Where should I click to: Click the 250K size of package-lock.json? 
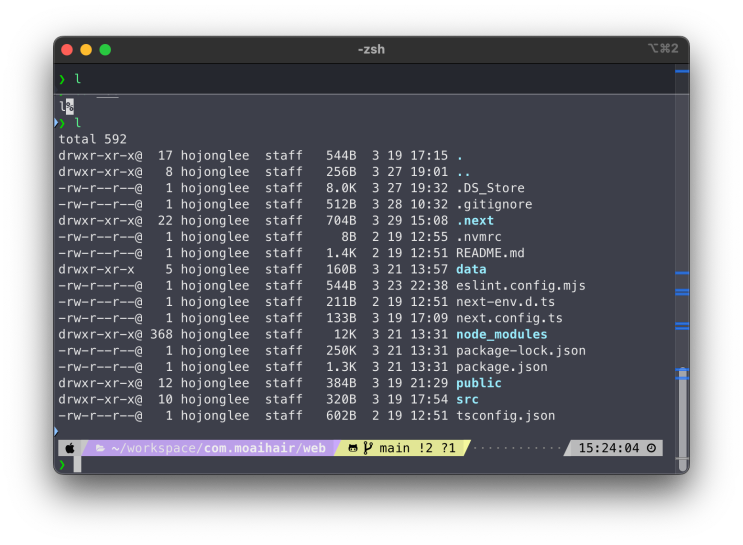[341, 351]
